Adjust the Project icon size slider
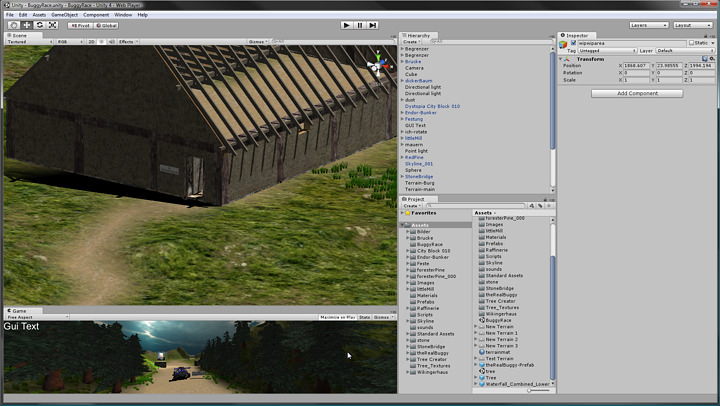Screen dimensions: 720x406 [531, 390]
